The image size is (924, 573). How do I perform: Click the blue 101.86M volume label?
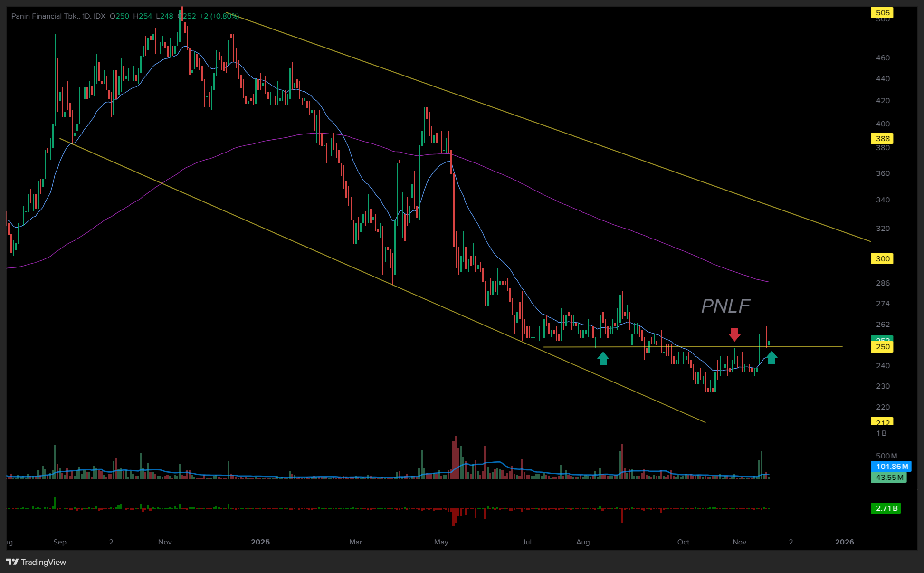pos(891,467)
